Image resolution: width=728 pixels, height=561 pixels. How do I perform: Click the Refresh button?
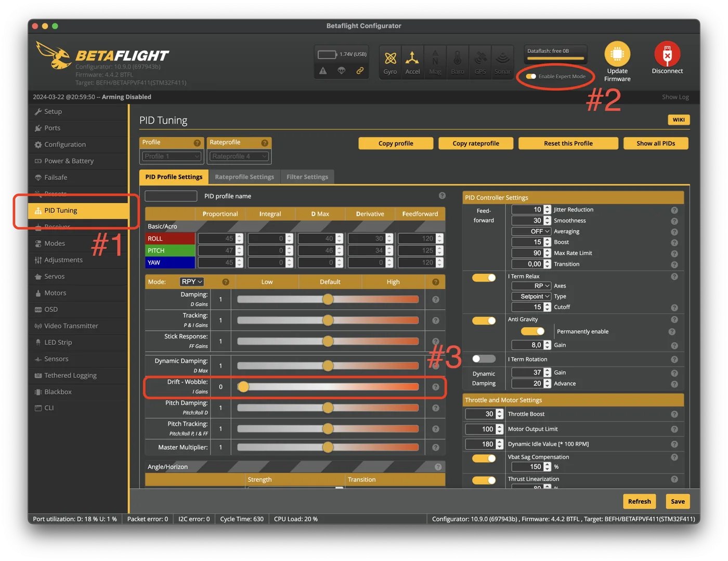(639, 501)
